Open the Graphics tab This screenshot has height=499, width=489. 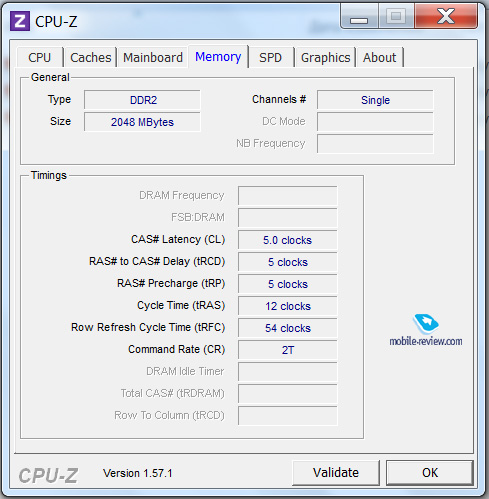coord(326,57)
